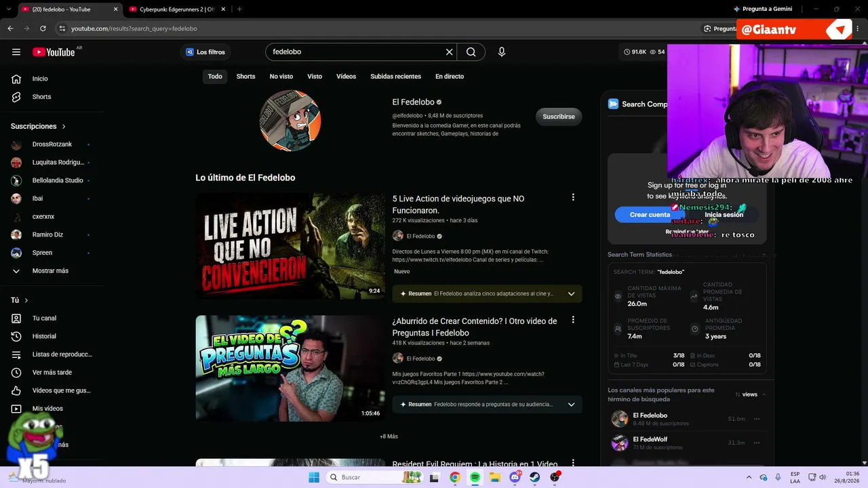Image resolution: width=868 pixels, height=488 pixels.
Task: Open the Windows Start menu
Action: pyautogui.click(x=314, y=477)
